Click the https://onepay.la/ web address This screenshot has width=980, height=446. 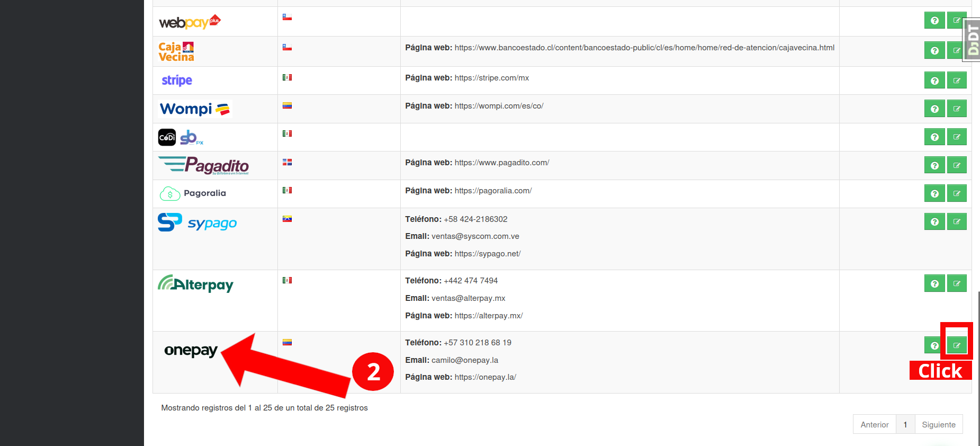[485, 377]
